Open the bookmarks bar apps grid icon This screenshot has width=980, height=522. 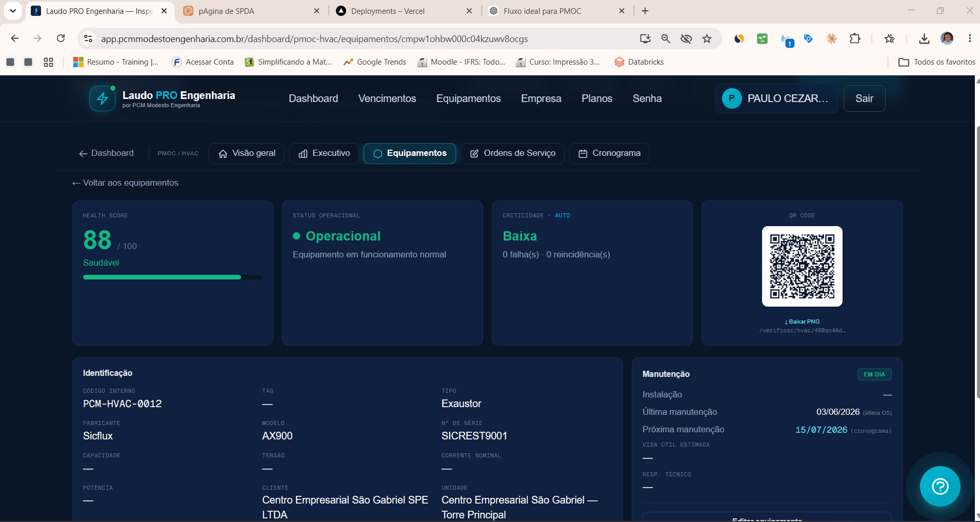point(48,62)
